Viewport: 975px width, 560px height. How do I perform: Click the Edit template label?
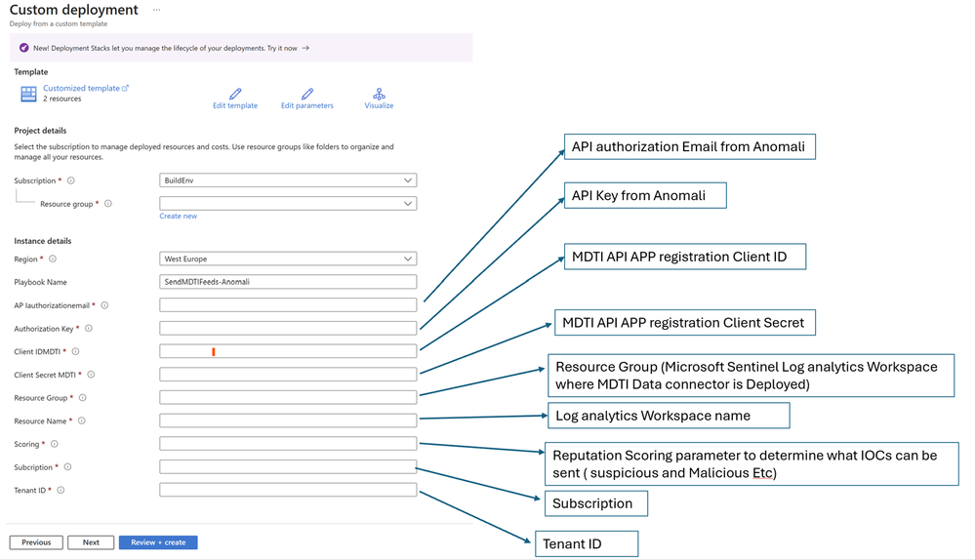pos(235,105)
